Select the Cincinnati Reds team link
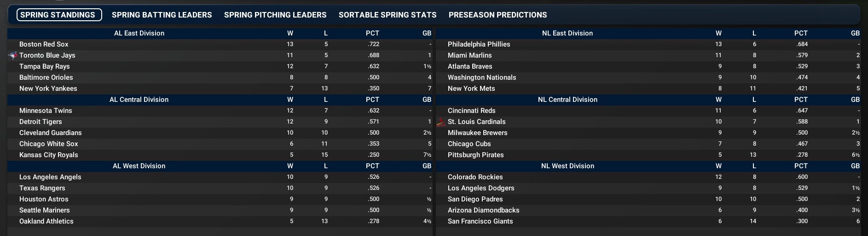Image resolution: width=868 pixels, height=236 pixels. coord(471,111)
